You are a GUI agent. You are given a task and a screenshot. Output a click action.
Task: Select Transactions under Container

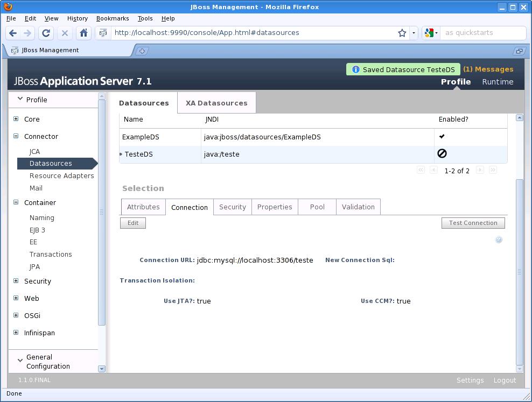click(51, 254)
